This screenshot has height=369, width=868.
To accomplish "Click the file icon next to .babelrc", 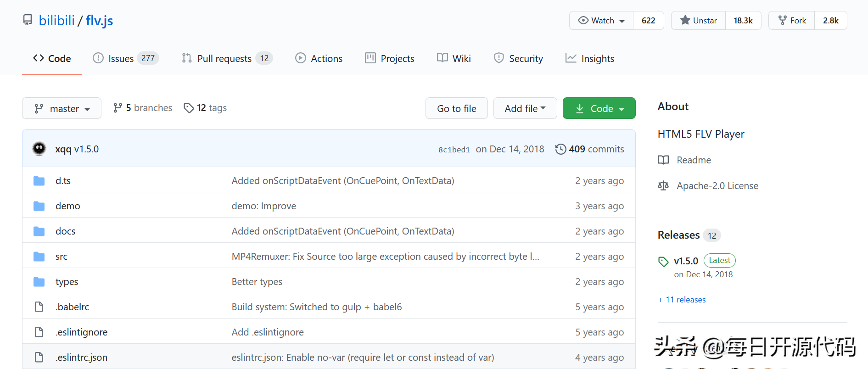I will [39, 307].
